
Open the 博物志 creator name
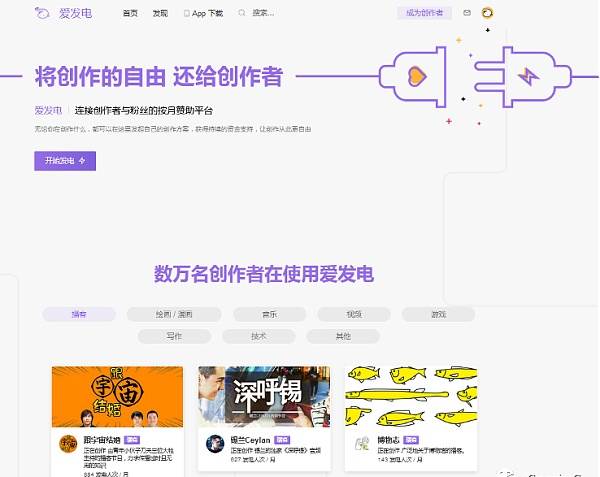[388, 440]
